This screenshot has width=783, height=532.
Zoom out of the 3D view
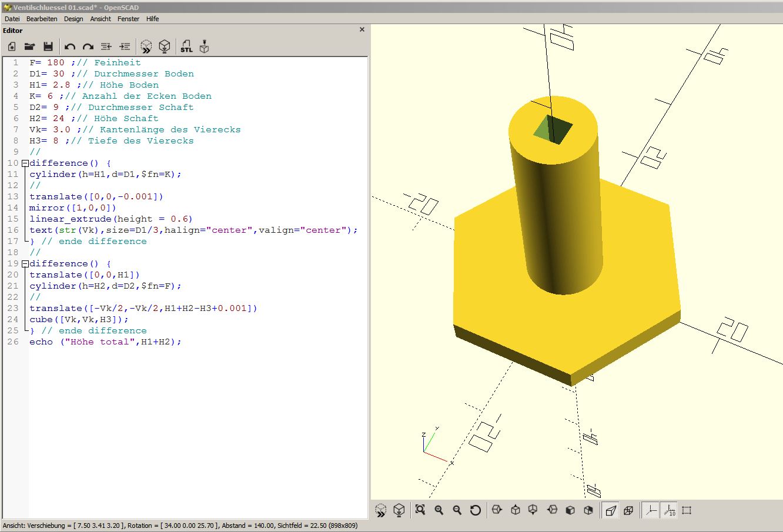pos(457,510)
